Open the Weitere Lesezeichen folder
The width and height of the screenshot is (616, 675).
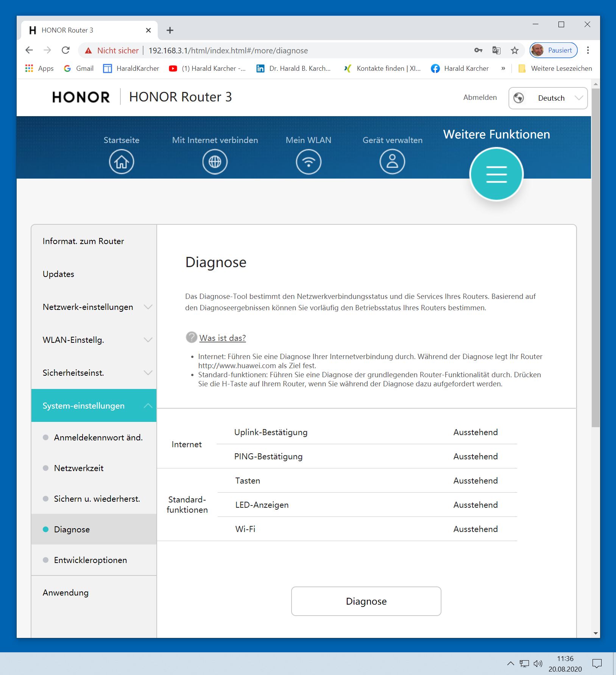click(555, 68)
